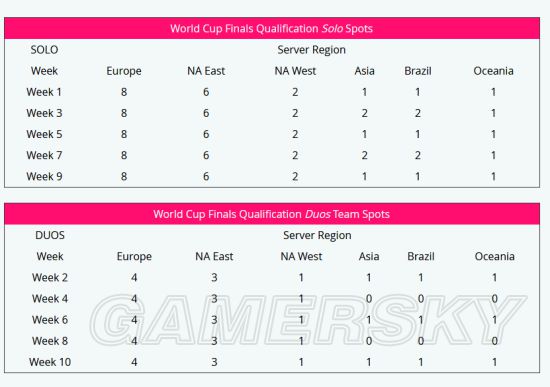
Task: Select the Server Region heading in Duos table
Action: [317, 235]
